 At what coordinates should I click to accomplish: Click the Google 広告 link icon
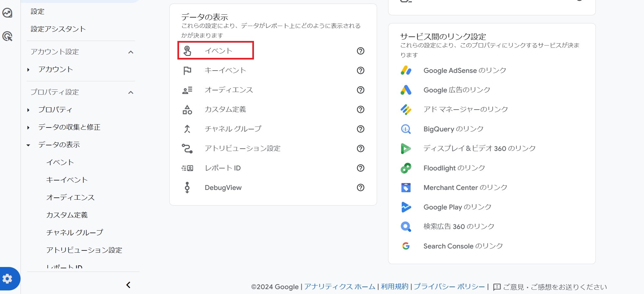tap(406, 90)
